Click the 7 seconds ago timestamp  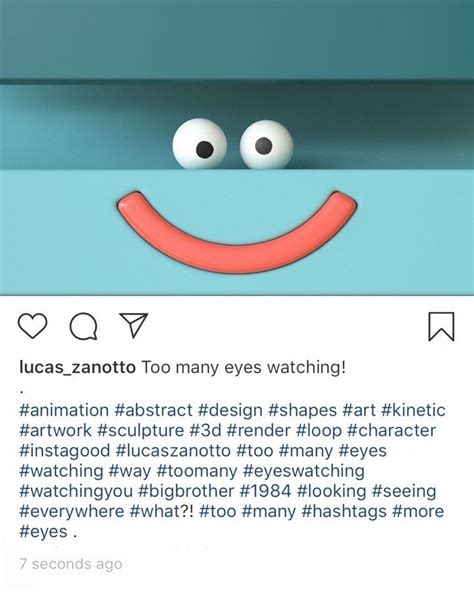pyautogui.click(x=71, y=564)
